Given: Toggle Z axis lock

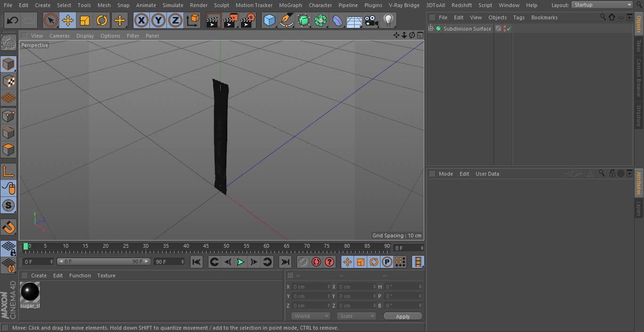Looking at the screenshot, I should click(175, 20).
